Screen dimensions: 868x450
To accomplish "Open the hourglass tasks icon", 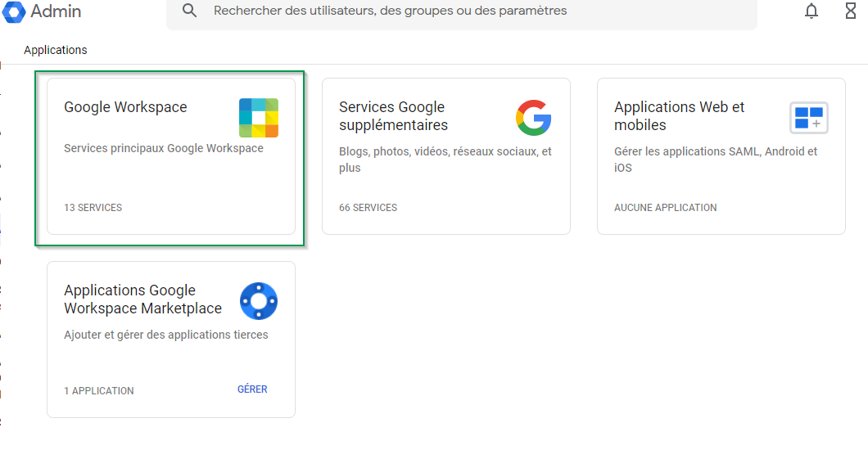I will (852, 11).
